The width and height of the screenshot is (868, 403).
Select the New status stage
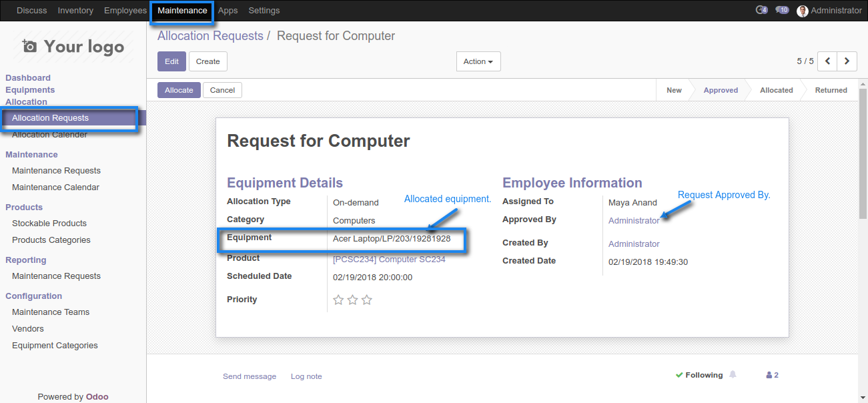coord(674,90)
